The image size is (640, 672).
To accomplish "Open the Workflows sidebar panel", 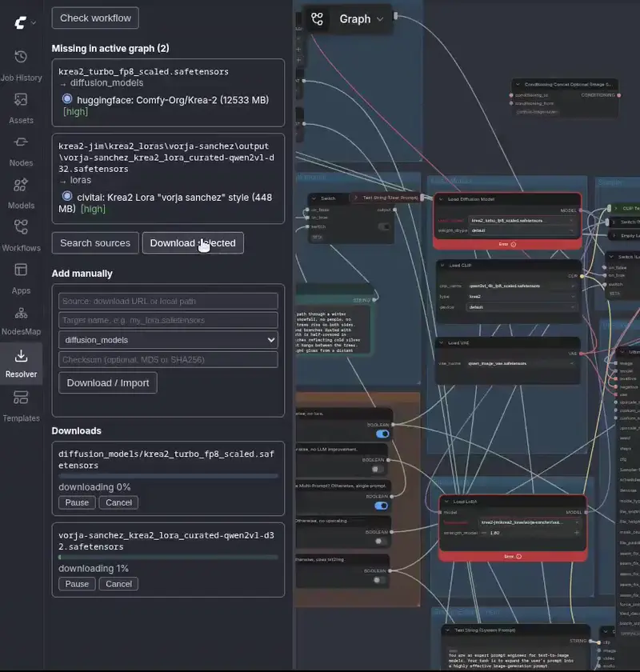I will point(21,236).
